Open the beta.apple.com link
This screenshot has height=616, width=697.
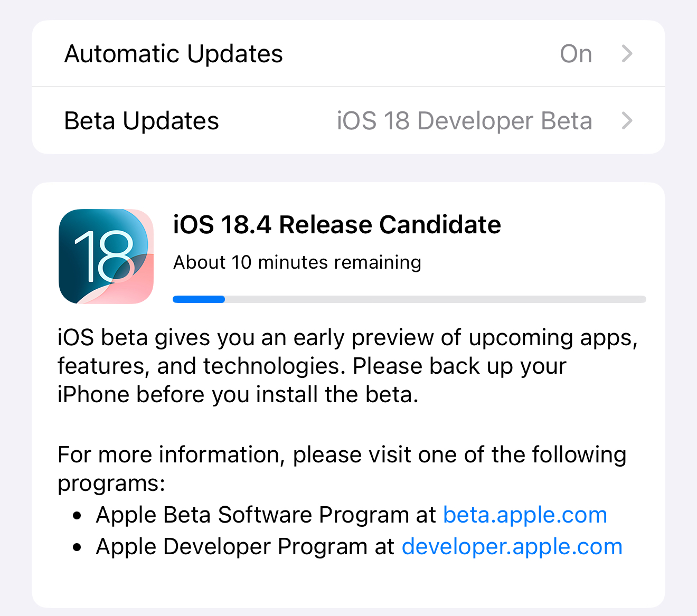click(525, 515)
